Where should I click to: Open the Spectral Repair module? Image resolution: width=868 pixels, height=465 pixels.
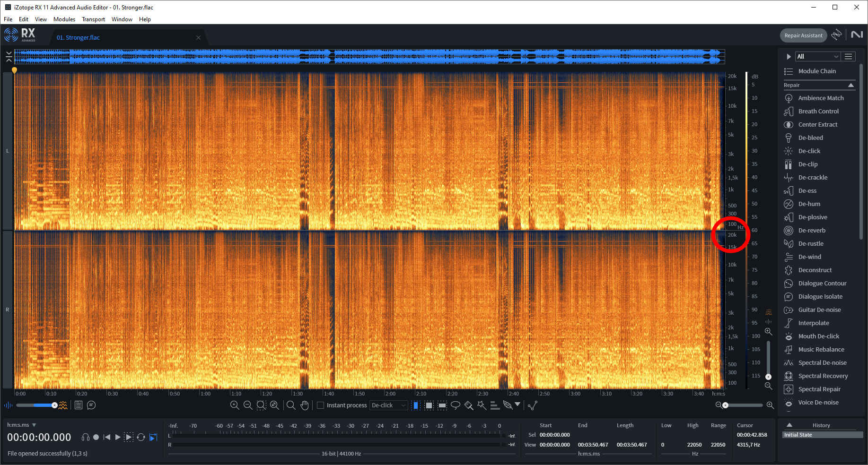click(819, 389)
